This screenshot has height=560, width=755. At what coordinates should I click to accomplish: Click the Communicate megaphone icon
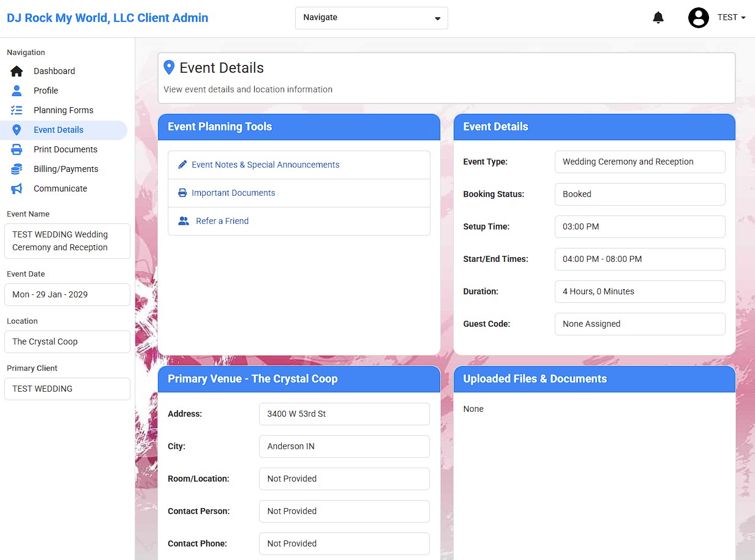[x=17, y=189]
